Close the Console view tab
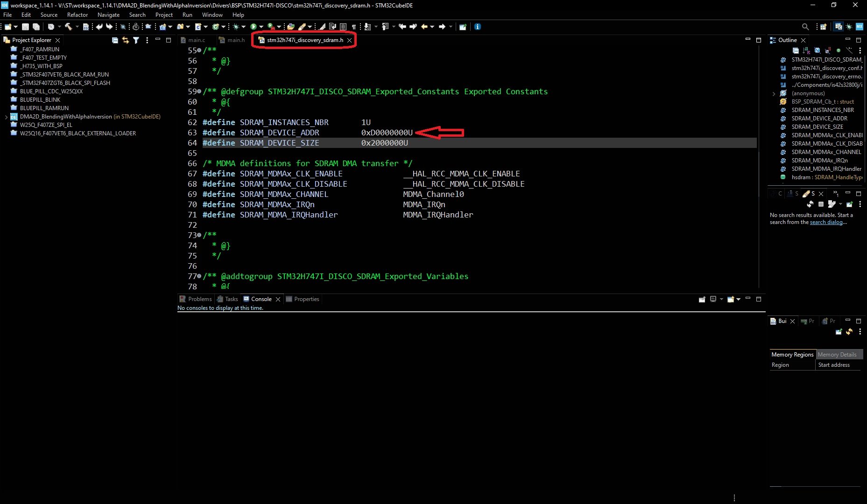Viewport: 867px width, 504px height. pyautogui.click(x=278, y=299)
